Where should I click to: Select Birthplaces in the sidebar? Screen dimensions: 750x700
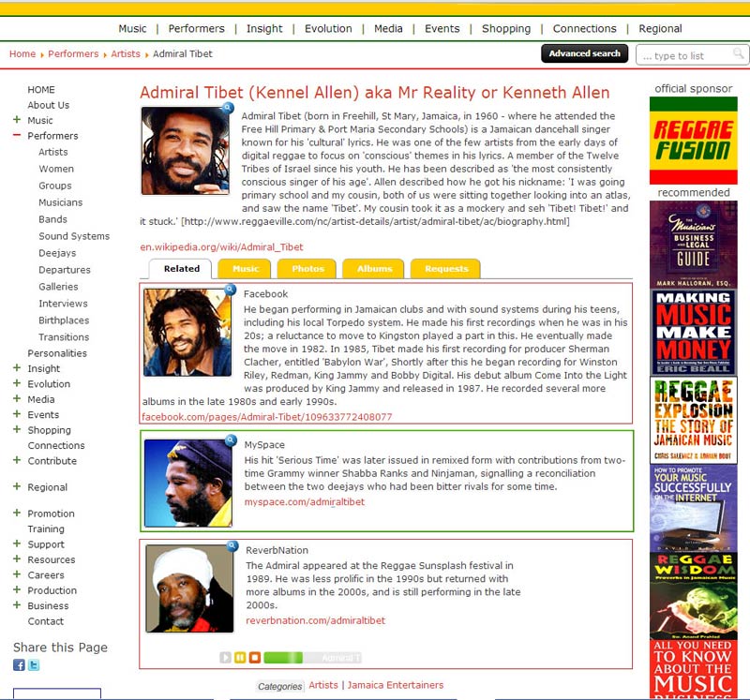[x=64, y=320]
